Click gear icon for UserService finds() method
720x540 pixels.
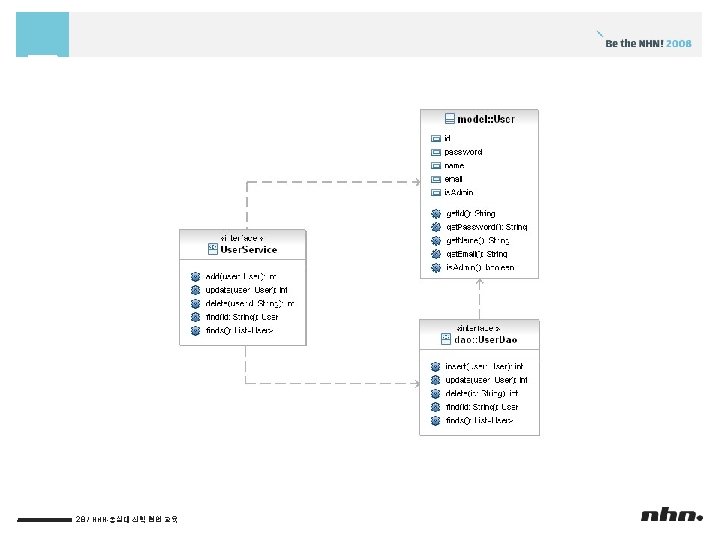195,331
